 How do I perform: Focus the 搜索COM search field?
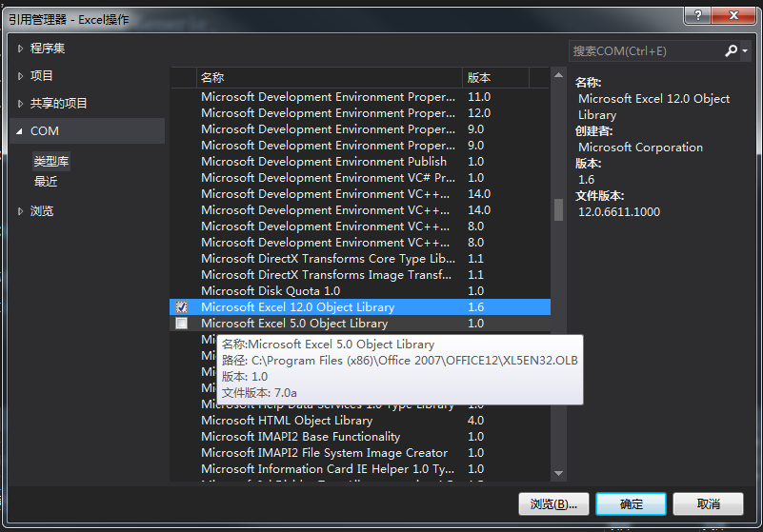coord(645,50)
